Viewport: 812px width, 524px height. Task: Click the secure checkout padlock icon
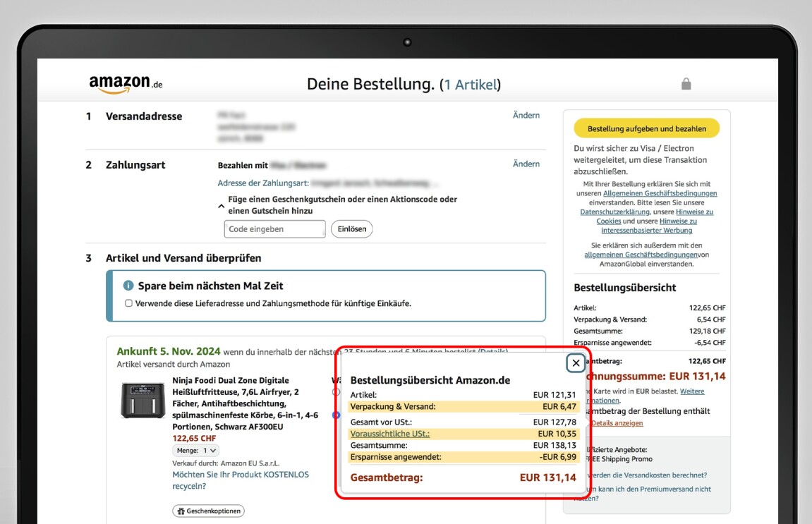pos(686,84)
